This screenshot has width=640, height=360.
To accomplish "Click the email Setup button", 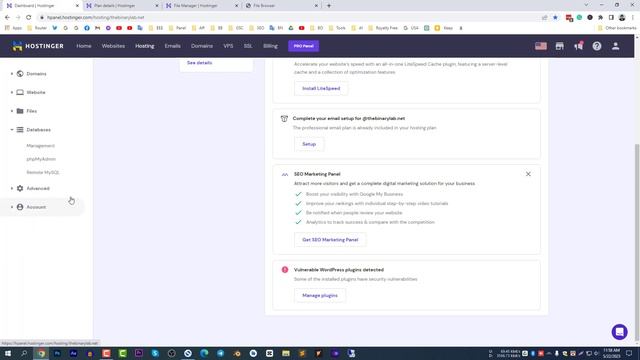I will tap(309, 144).
